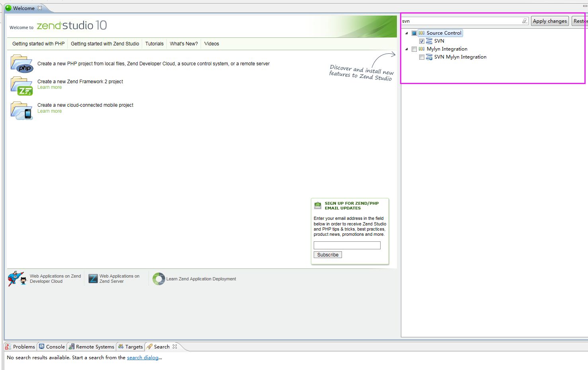Screen dimensions: 588x370
Task: Click Learn more under Zend Framework 2 project
Action: (49, 87)
